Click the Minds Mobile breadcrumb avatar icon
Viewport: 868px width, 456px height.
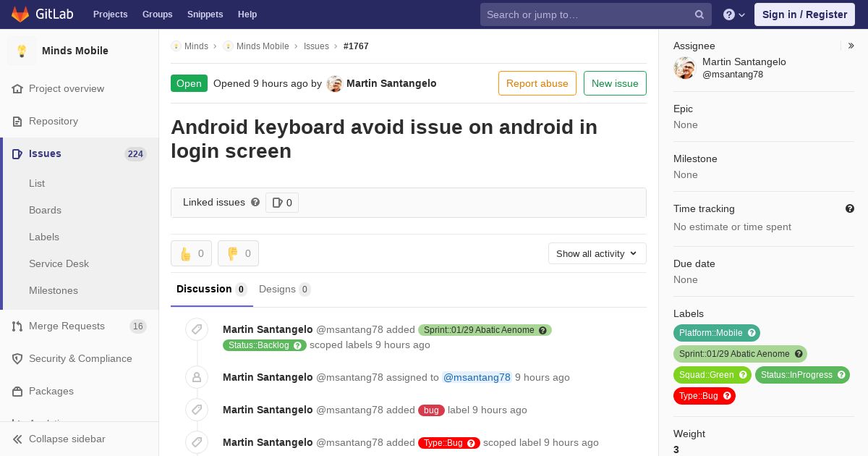[228, 46]
